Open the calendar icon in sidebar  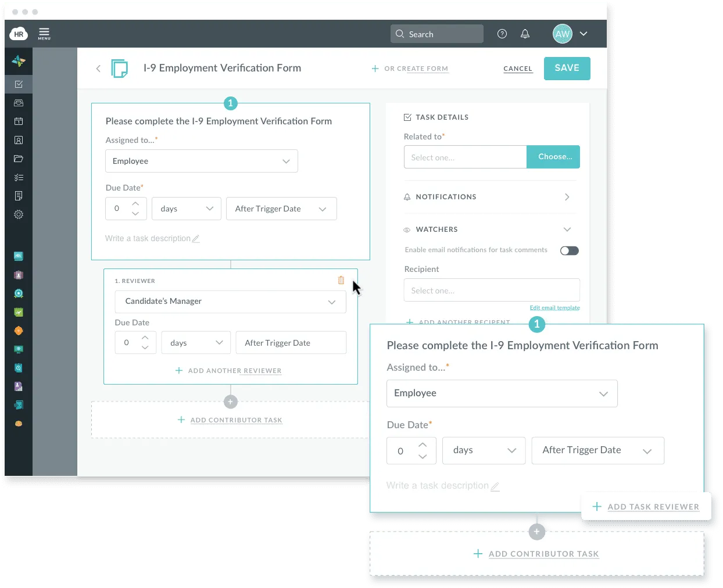click(19, 121)
